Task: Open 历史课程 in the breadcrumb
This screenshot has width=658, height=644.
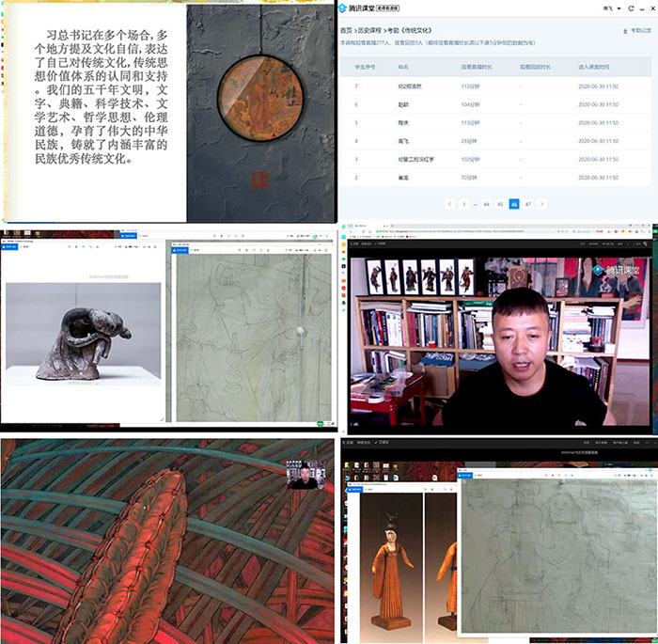Action: (x=369, y=30)
